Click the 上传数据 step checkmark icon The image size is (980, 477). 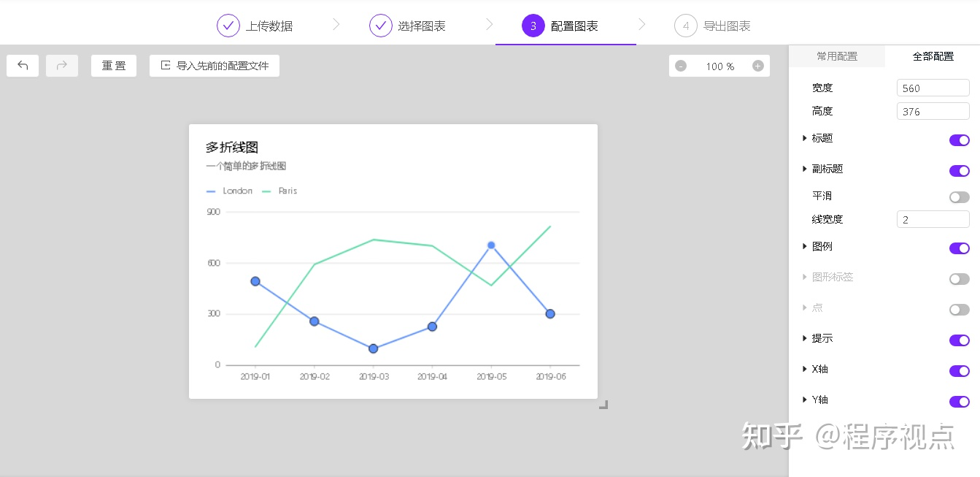coord(228,26)
